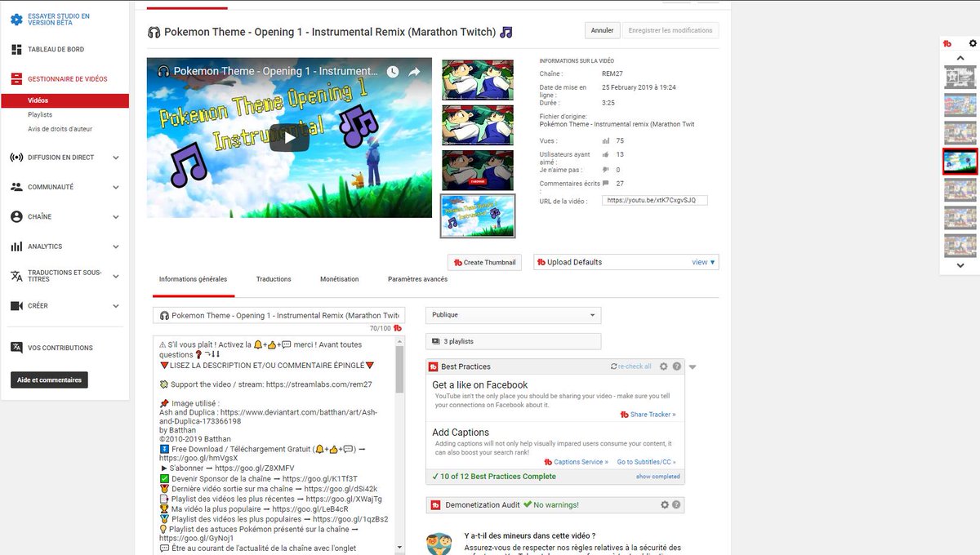Image resolution: width=980 pixels, height=555 pixels.
Task: Click in the description text area
Action: [274, 445]
